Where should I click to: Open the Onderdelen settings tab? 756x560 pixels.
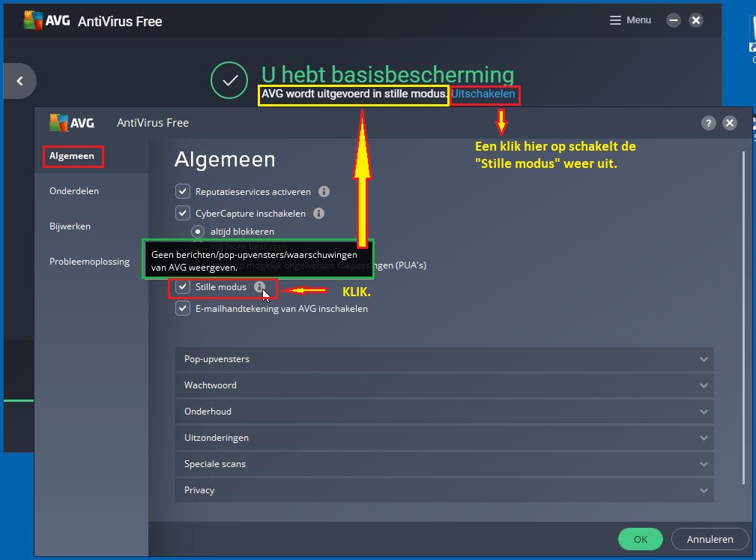[73, 191]
